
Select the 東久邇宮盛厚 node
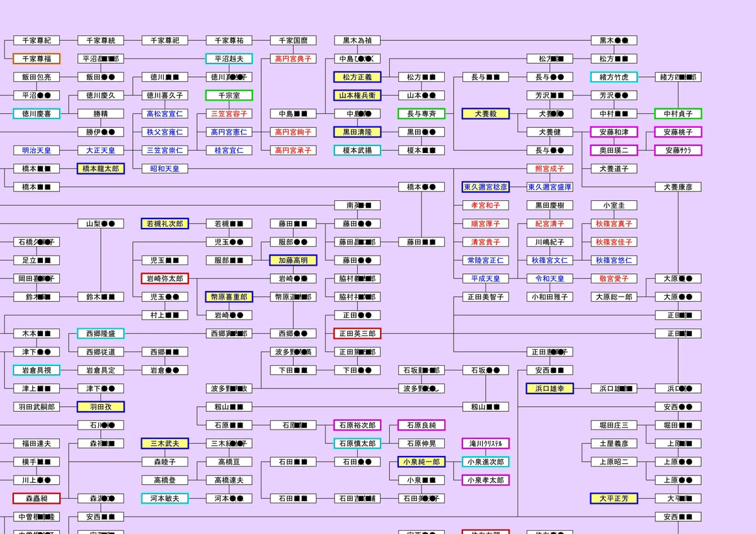[x=551, y=187]
